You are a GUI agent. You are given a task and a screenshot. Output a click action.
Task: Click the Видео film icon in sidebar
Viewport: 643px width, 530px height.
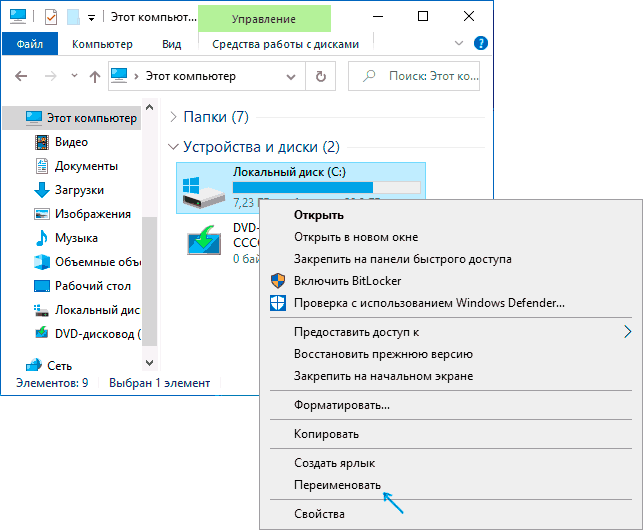tap(41, 142)
